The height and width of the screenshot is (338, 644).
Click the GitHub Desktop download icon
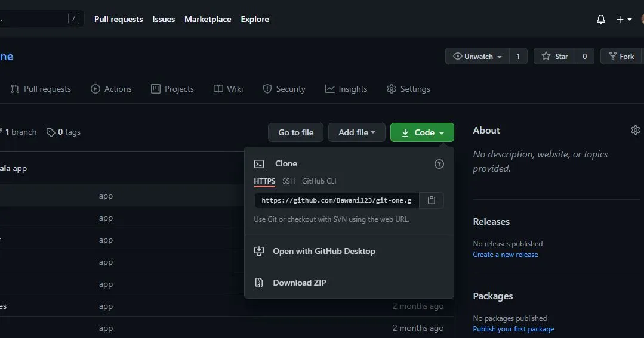click(259, 251)
